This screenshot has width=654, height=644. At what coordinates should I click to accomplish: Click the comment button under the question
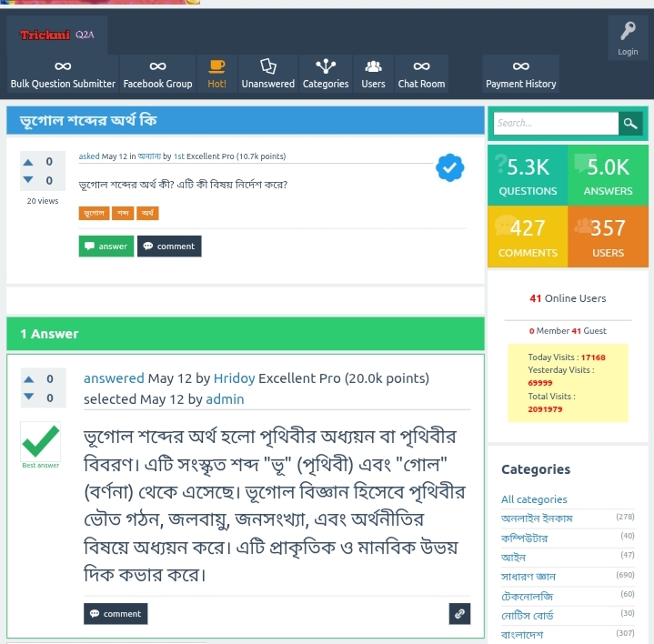tap(169, 247)
